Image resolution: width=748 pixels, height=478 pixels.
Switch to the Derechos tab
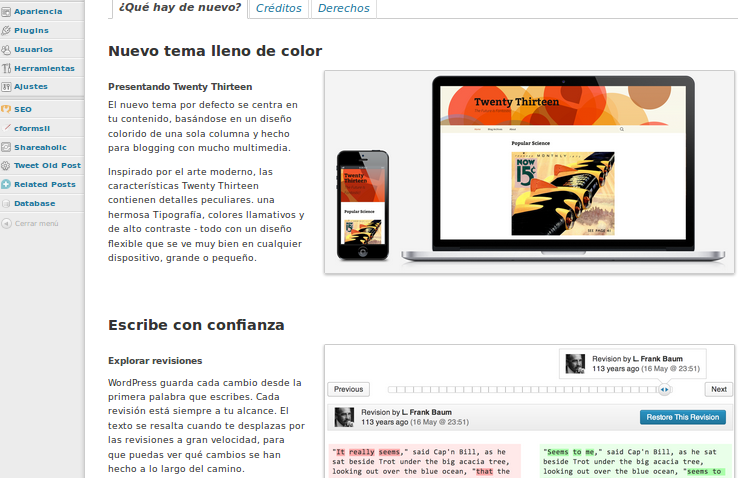(x=343, y=8)
